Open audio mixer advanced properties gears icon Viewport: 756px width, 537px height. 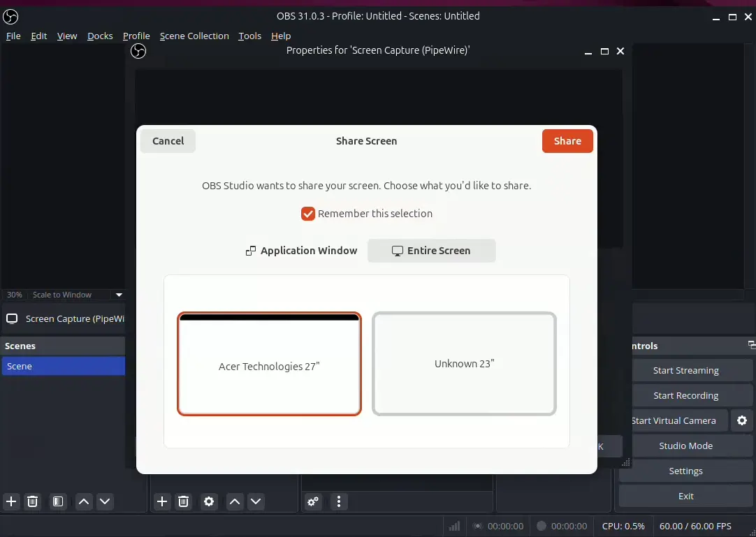pyautogui.click(x=313, y=501)
